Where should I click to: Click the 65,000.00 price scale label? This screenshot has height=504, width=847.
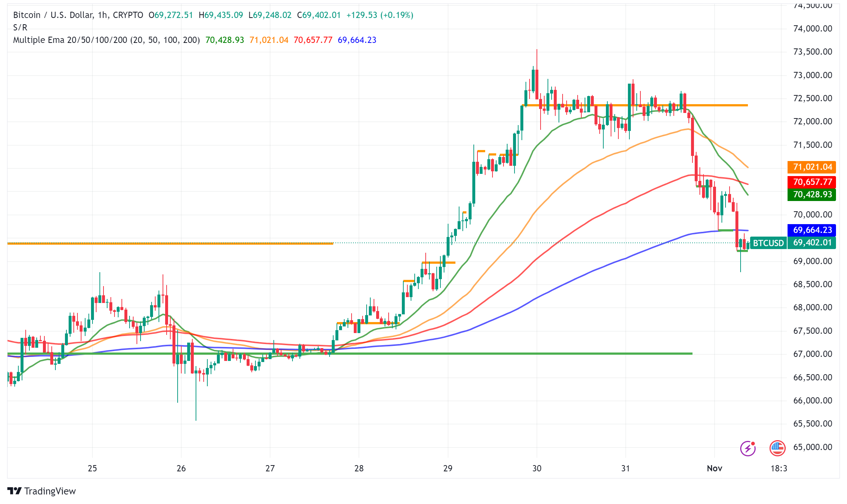813,447
